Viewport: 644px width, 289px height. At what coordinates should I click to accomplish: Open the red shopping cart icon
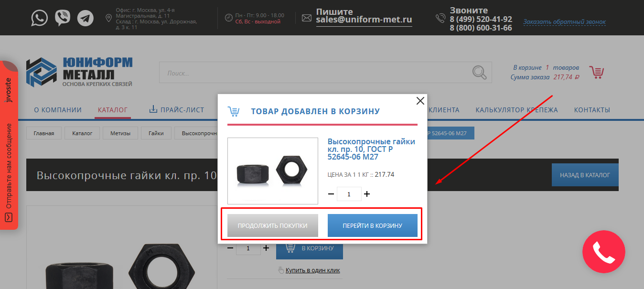coord(597,72)
